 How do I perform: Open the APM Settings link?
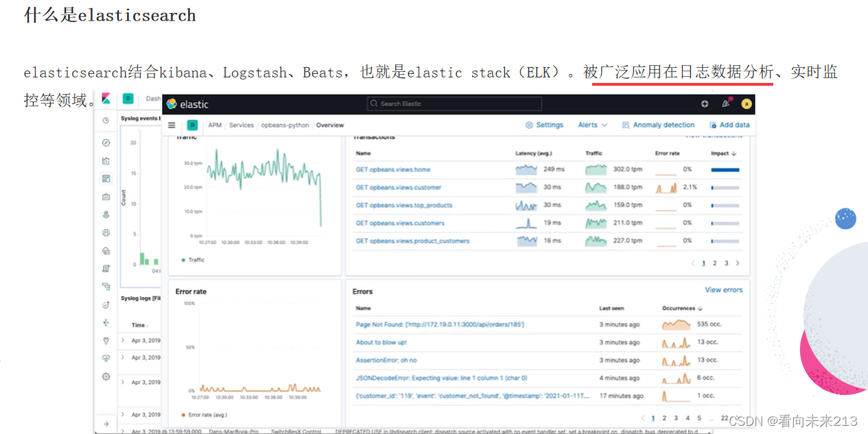coord(544,125)
